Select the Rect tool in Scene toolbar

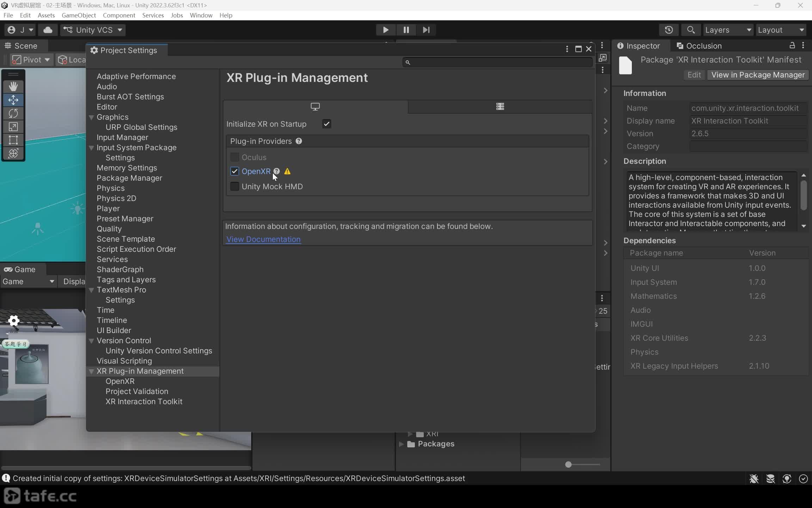(x=13, y=140)
